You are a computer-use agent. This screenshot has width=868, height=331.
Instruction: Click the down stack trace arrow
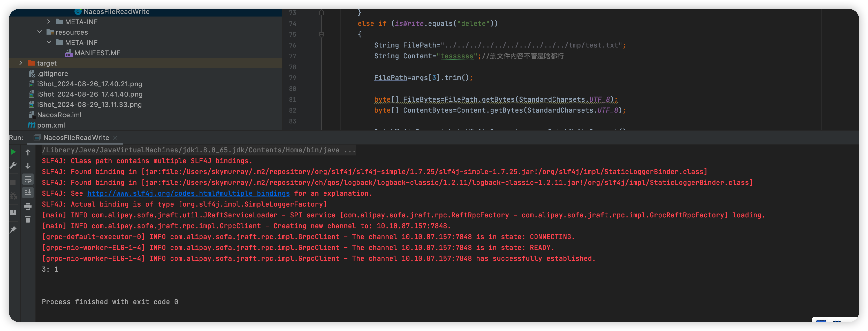pyautogui.click(x=28, y=166)
